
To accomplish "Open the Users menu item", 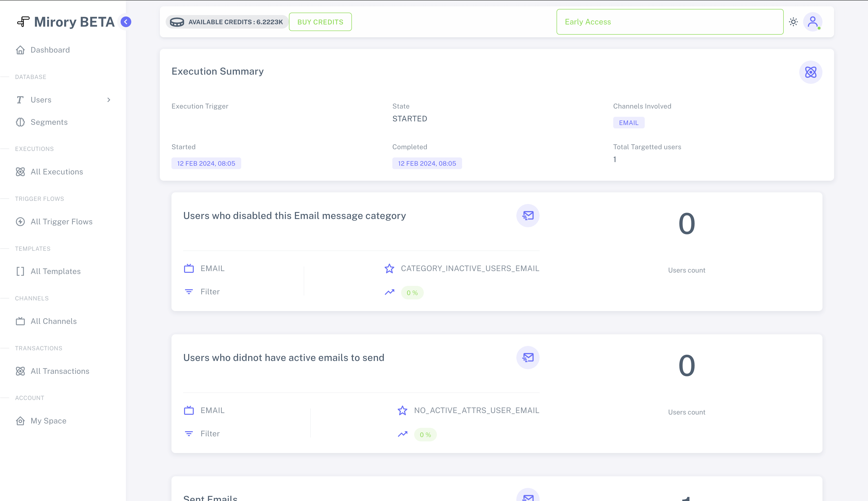I will click(63, 100).
